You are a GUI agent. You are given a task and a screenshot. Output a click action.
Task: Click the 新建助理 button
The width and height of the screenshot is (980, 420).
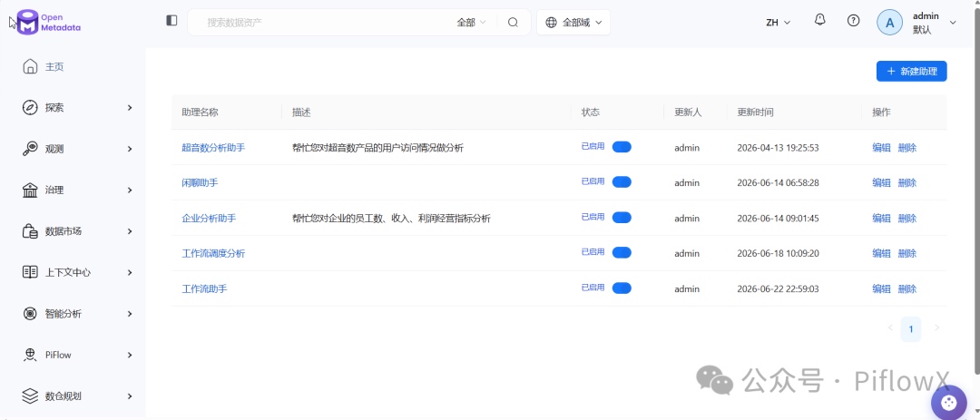click(911, 72)
